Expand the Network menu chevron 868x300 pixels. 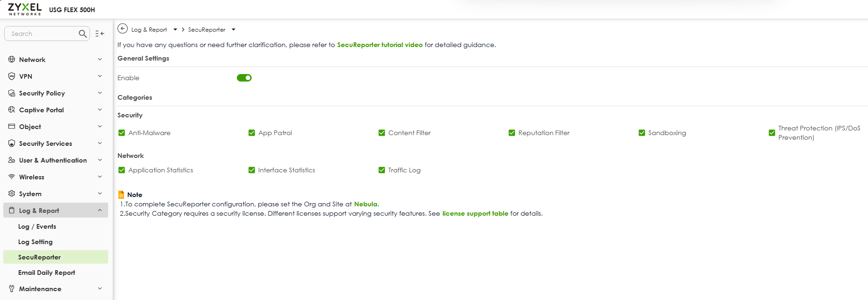tap(100, 60)
